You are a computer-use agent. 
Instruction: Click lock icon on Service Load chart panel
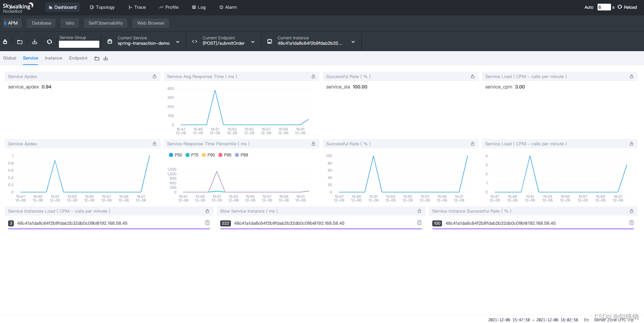coord(632,144)
